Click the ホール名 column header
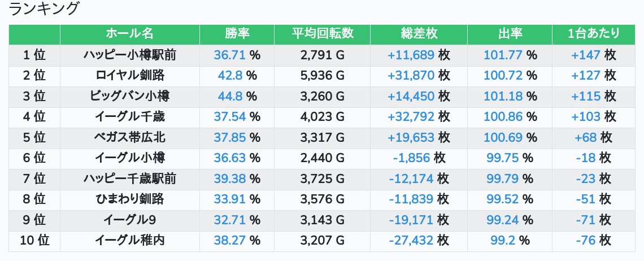This screenshot has height=261, width=644. click(129, 34)
